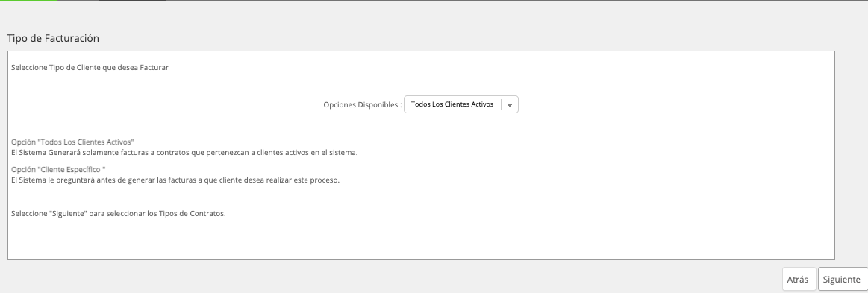Click the 'Opciones Disponibles :' label
Viewport: 868px width, 293px height.
tap(363, 105)
